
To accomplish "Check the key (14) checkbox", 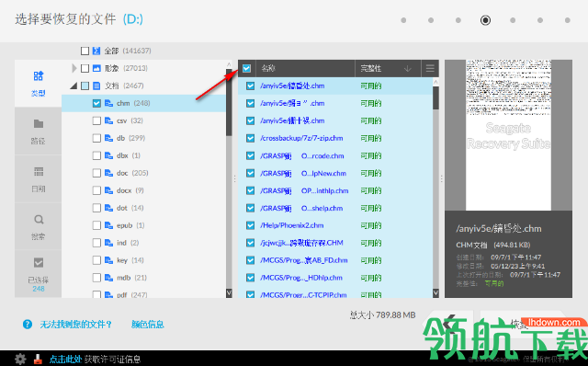I will pyautogui.click(x=96, y=260).
